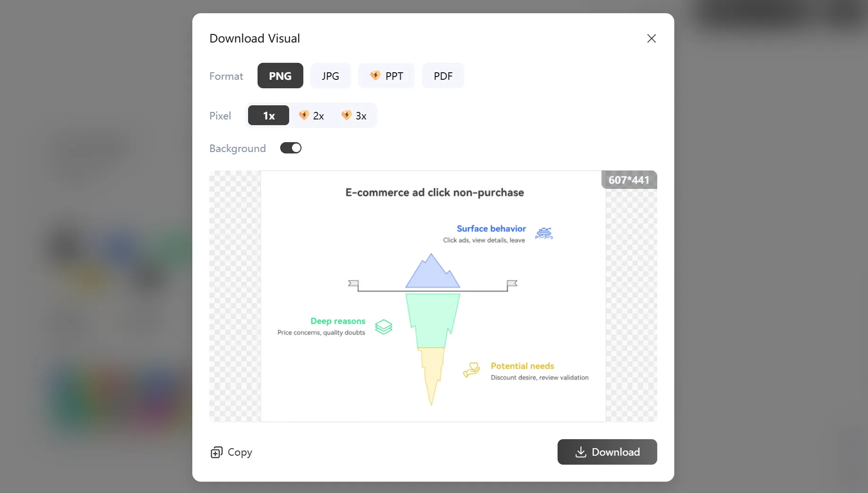Viewport: 868px width, 493px height.
Task: Click the hand-heart icon near Potential needs
Action: click(x=472, y=370)
